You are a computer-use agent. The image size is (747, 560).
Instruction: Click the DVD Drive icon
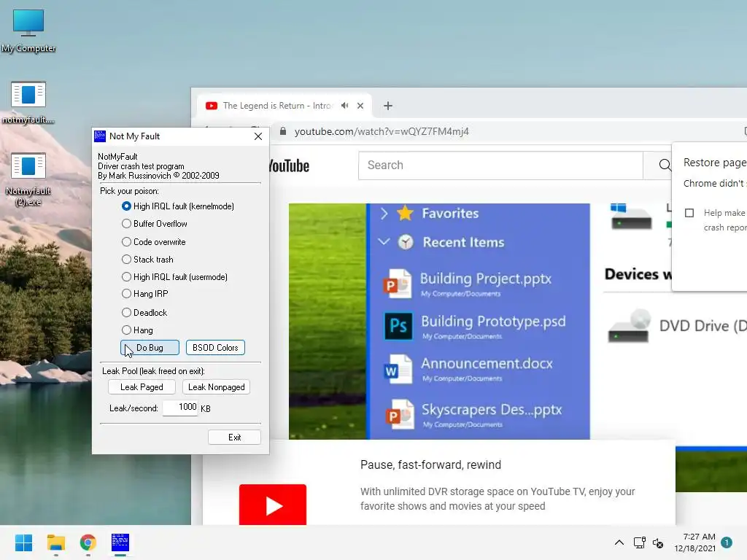click(x=629, y=326)
